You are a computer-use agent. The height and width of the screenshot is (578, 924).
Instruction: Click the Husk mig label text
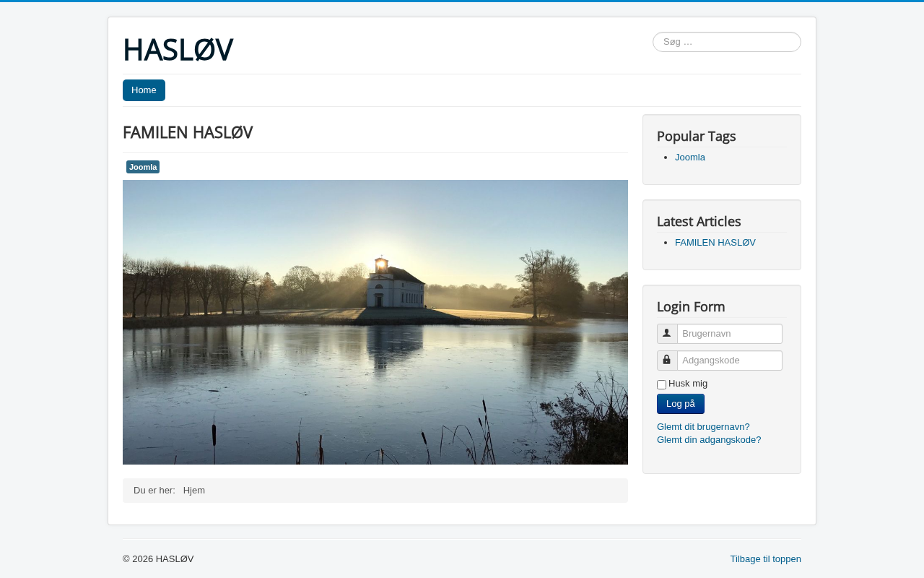pyautogui.click(x=688, y=384)
